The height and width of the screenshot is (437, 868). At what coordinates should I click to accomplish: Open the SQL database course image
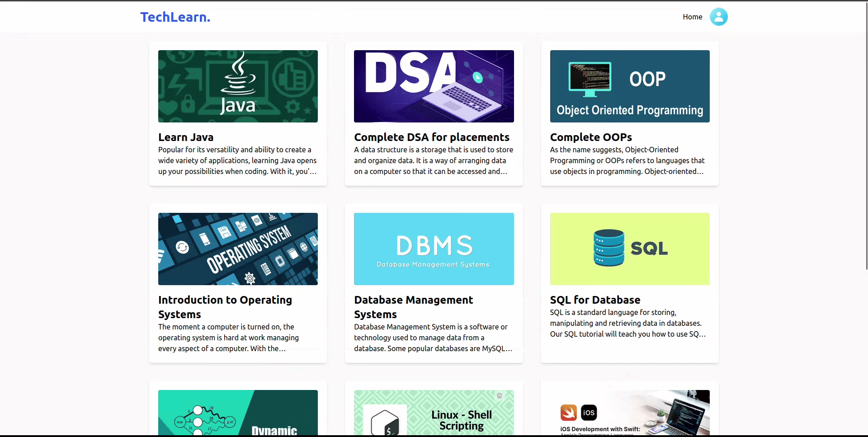[x=630, y=249]
